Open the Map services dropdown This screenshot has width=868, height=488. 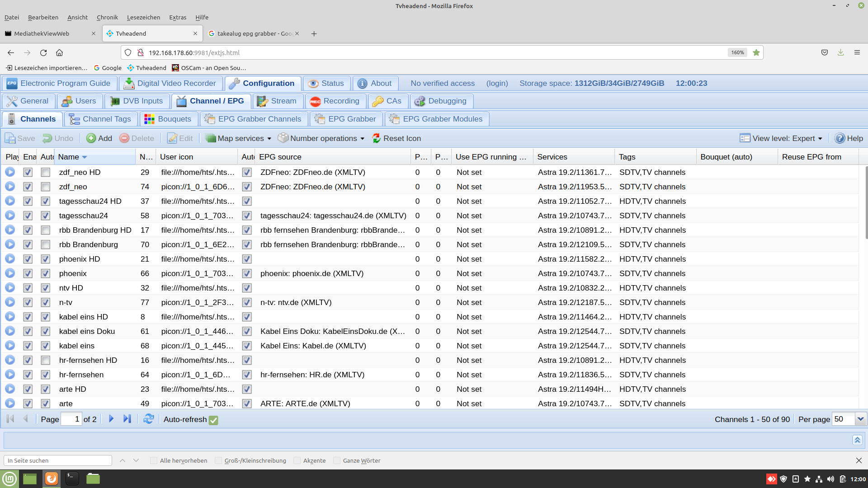coord(238,138)
